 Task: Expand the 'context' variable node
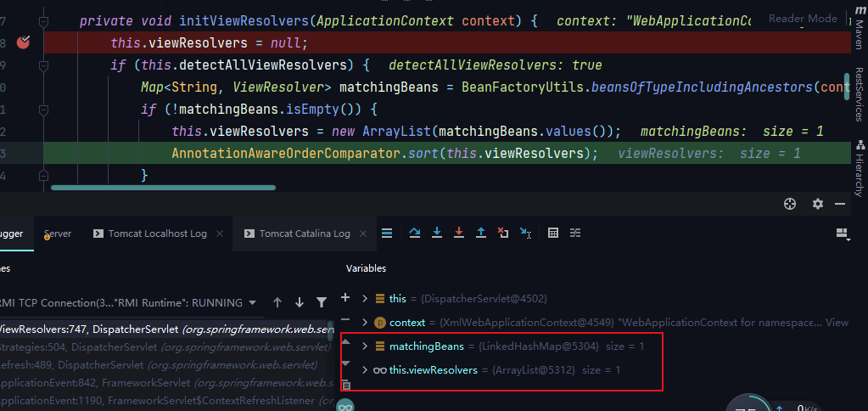pos(364,322)
